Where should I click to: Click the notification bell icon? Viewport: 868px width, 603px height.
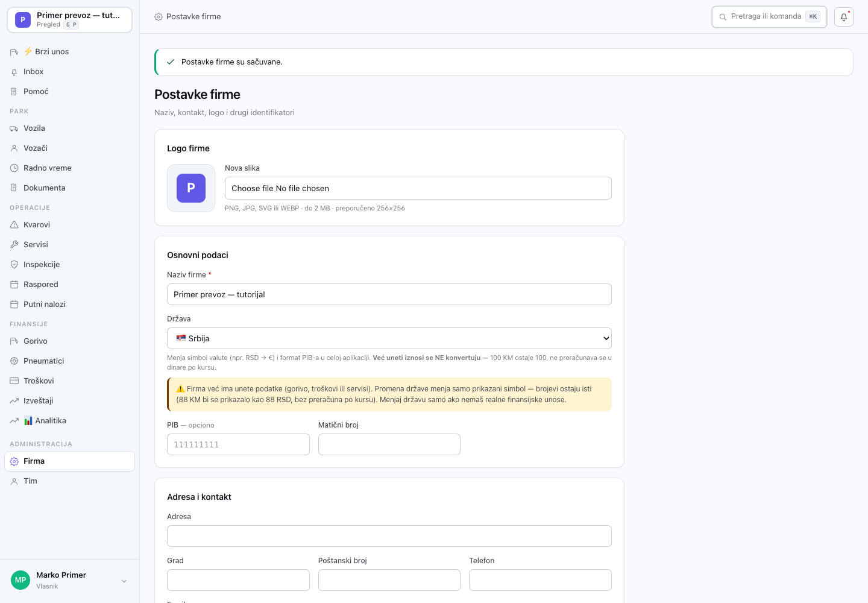pyautogui.click(x=844, y=17)
